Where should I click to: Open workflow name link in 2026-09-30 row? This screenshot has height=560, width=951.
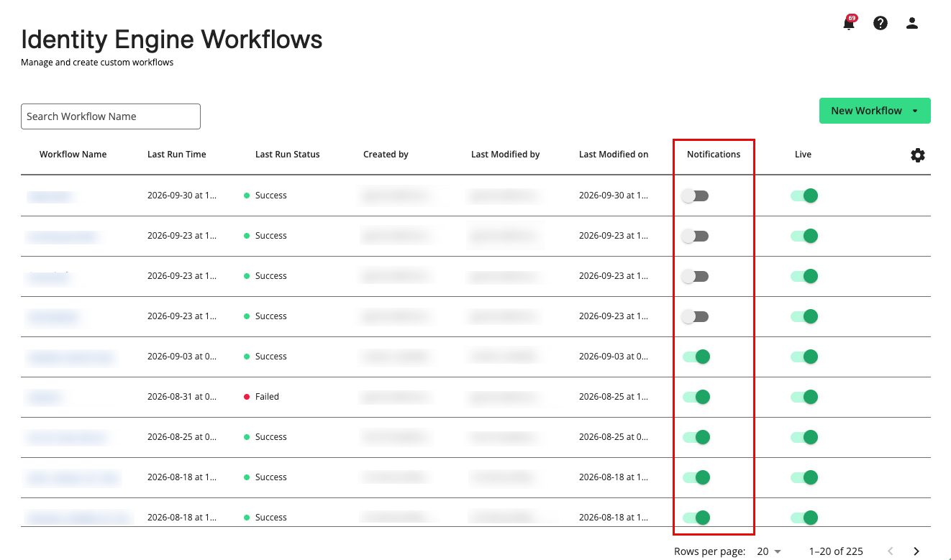pyautogui.click(x=50, y=196)
